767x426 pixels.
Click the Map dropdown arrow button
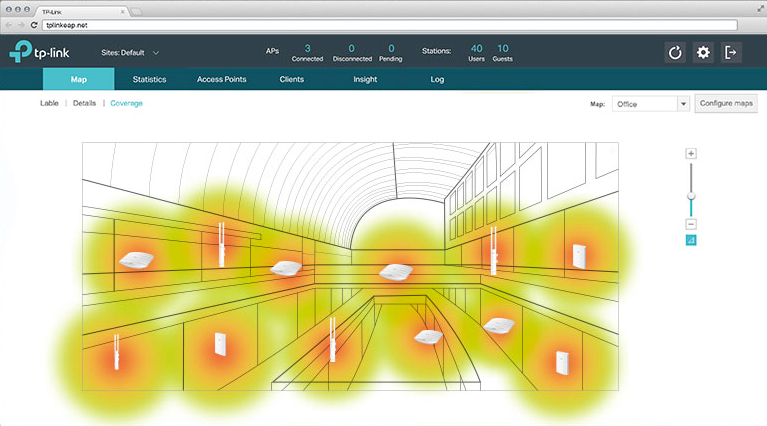[x=683, y=104]
